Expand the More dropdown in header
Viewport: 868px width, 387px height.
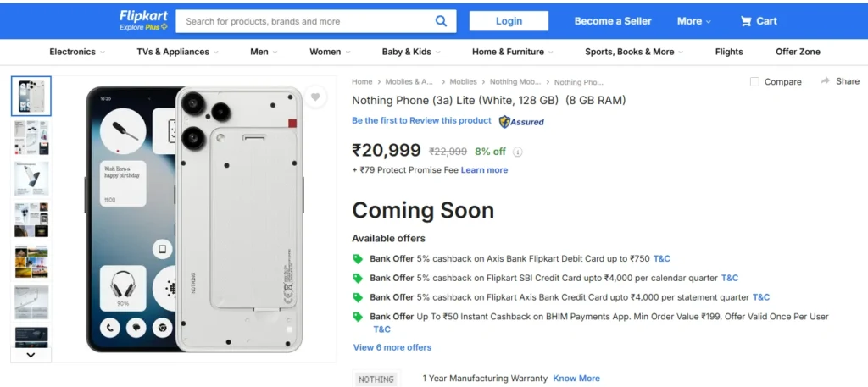(x=693, y=21)
